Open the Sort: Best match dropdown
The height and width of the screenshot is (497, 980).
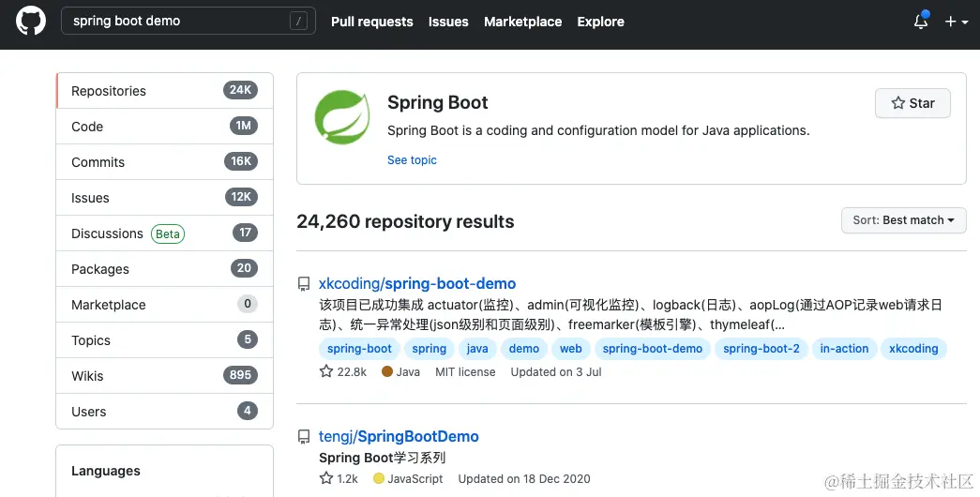pos(904,220)
